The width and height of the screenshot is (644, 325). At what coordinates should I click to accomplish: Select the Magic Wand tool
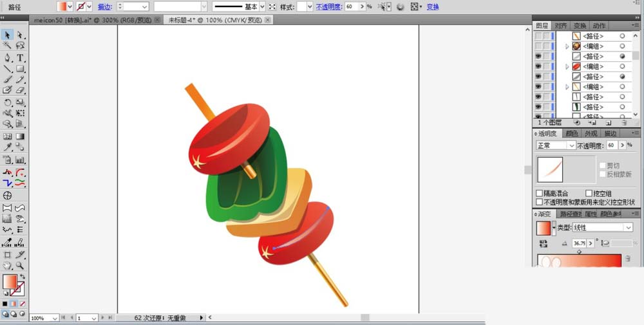[7, 45]
